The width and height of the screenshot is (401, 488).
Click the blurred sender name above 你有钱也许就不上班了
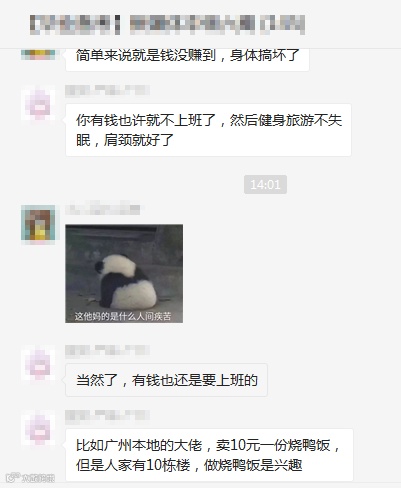(x=107, y=91)
